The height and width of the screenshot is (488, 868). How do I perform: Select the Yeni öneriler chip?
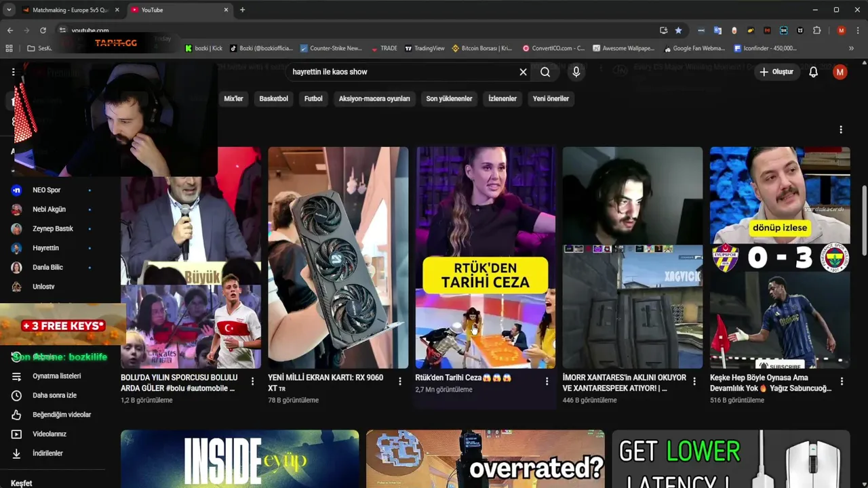551,98
